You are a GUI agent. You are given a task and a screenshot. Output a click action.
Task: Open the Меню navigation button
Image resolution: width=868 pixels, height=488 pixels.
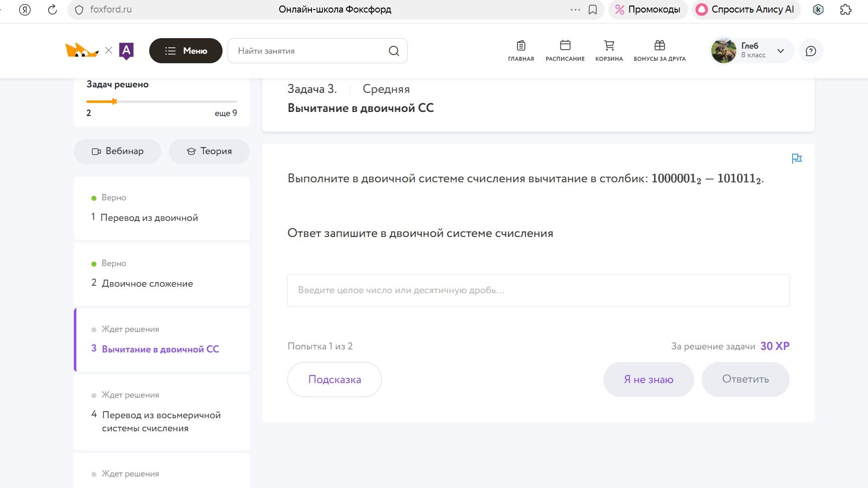click(x=186, y=51)
